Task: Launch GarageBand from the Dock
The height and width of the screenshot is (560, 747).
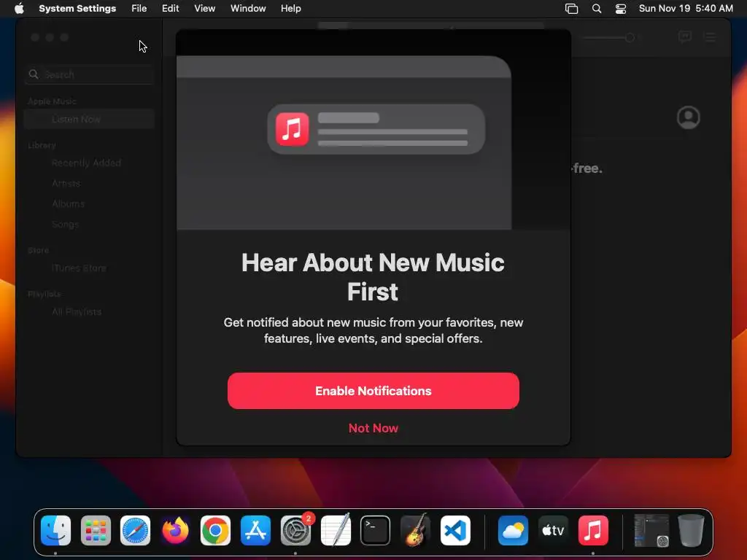Action: point(415,531)
